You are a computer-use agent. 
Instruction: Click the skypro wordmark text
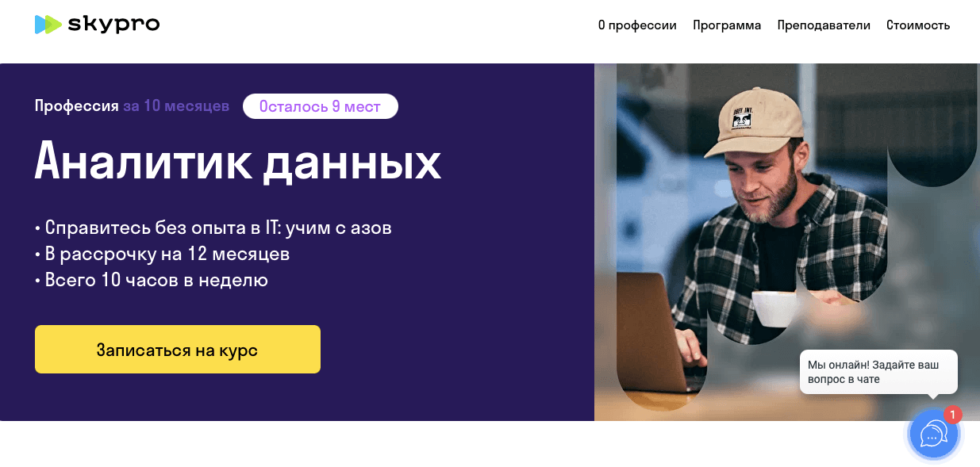click(x=113, y=25)
